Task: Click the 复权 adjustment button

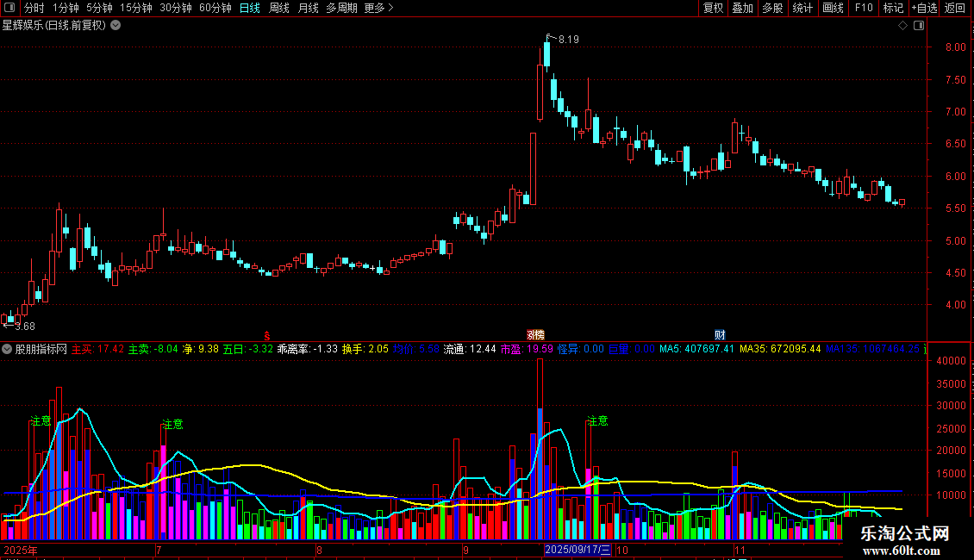Action: (x=713, y=8)
